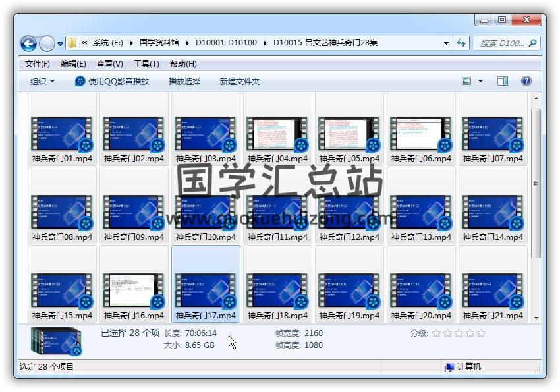
Task: Toggle the preview pane icon
Action: [503, 81]
